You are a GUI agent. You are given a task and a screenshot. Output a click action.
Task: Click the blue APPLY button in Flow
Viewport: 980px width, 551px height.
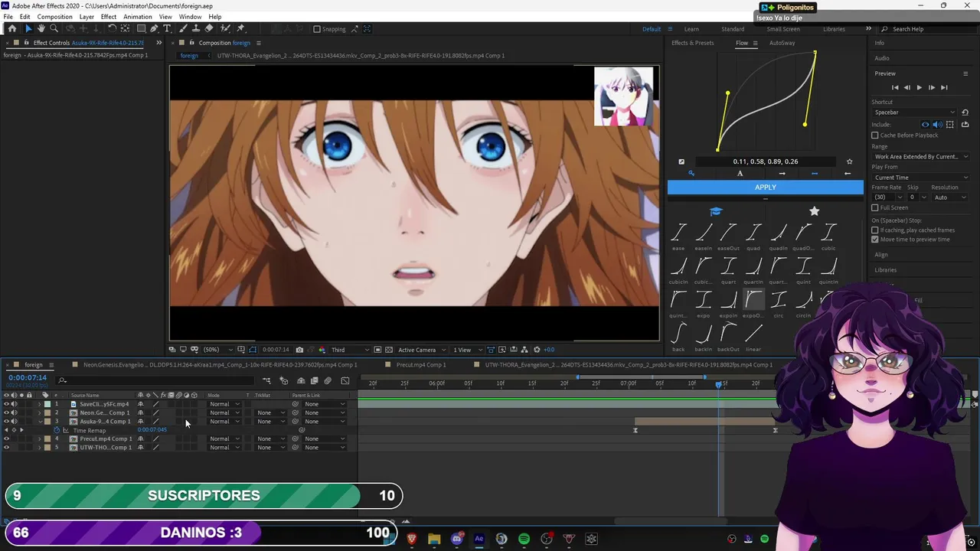click(766, 187)
